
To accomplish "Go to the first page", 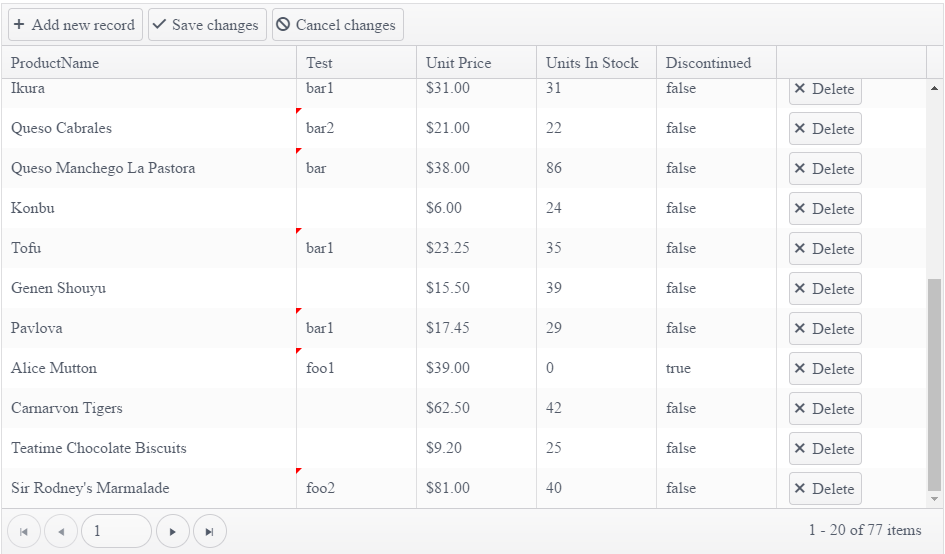I will click(x=24, y=531).
